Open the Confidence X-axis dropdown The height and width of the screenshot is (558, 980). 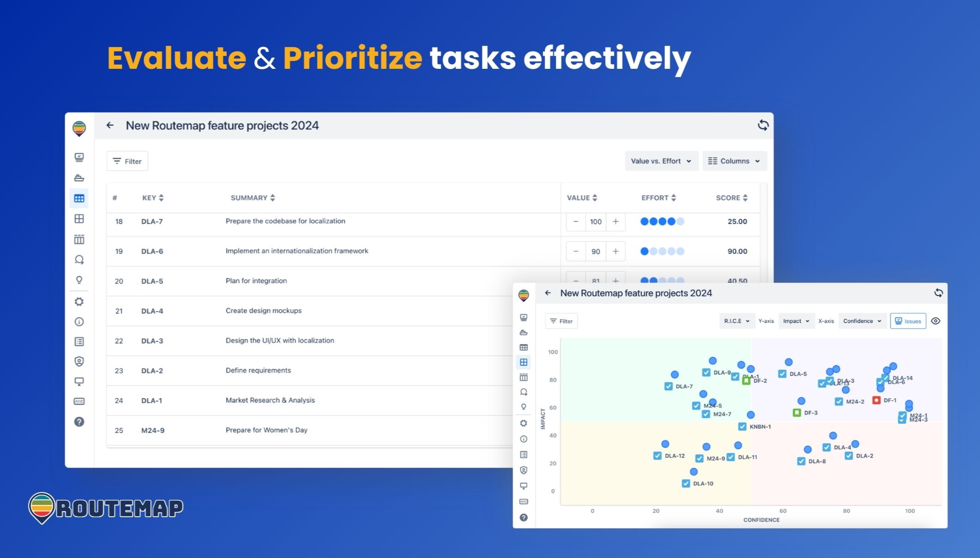click(x=862, y=321)
